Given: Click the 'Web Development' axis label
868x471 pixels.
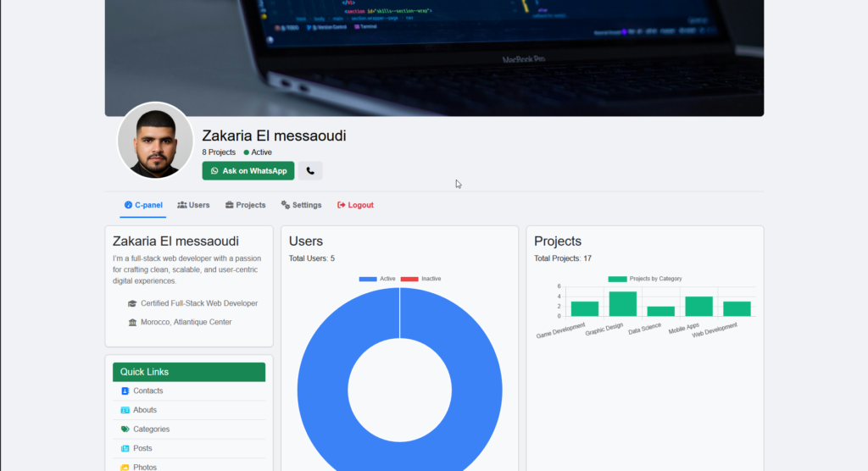Looking at the screenshot, I should (x=715, y=330).
